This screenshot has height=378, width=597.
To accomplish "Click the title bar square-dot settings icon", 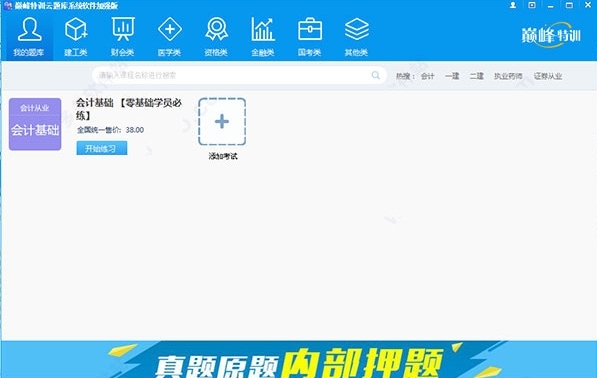I will coord(532,5).
